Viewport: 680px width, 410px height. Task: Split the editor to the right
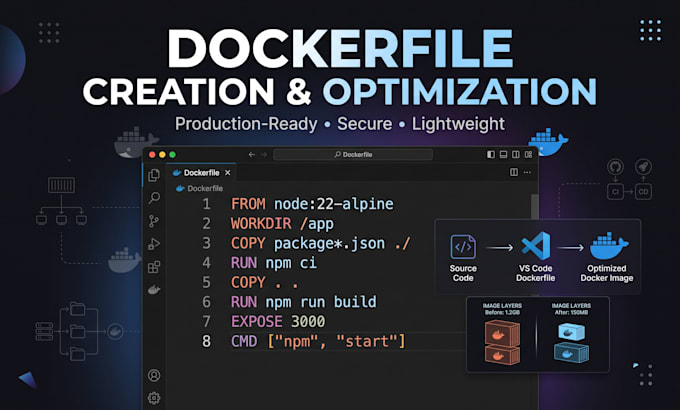pos(514,172)
